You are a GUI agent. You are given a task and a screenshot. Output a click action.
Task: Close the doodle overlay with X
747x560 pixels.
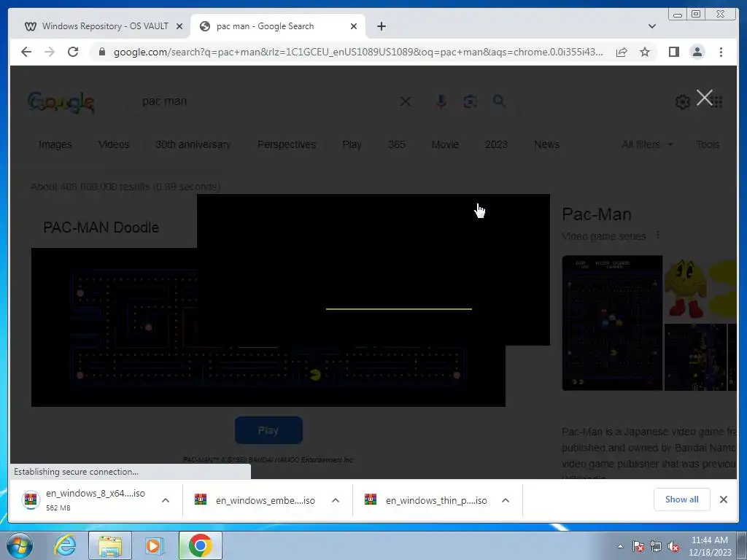click(704, 98)
